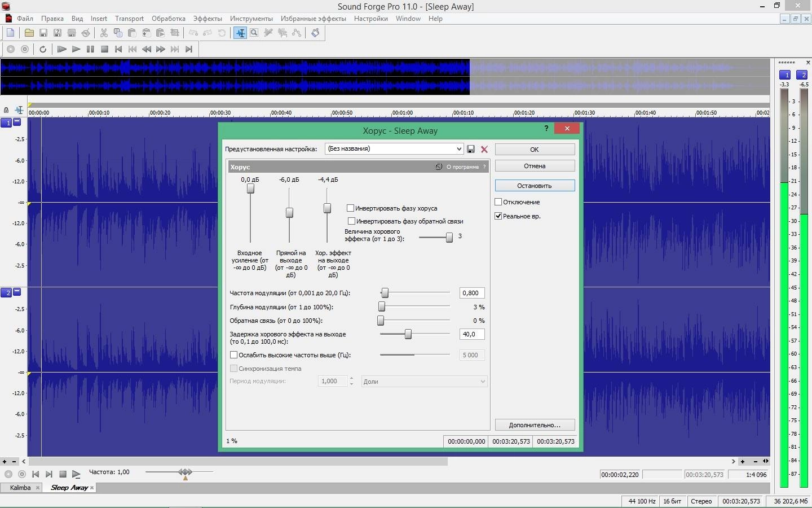The width and height of the screenshot is (812, 508).
Task: Delete the preset with the red X icon
Action: [x=484, y=149]
